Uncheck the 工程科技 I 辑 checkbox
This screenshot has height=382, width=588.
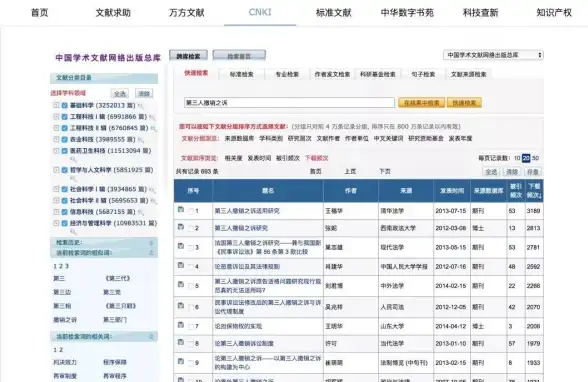[64, 117]
